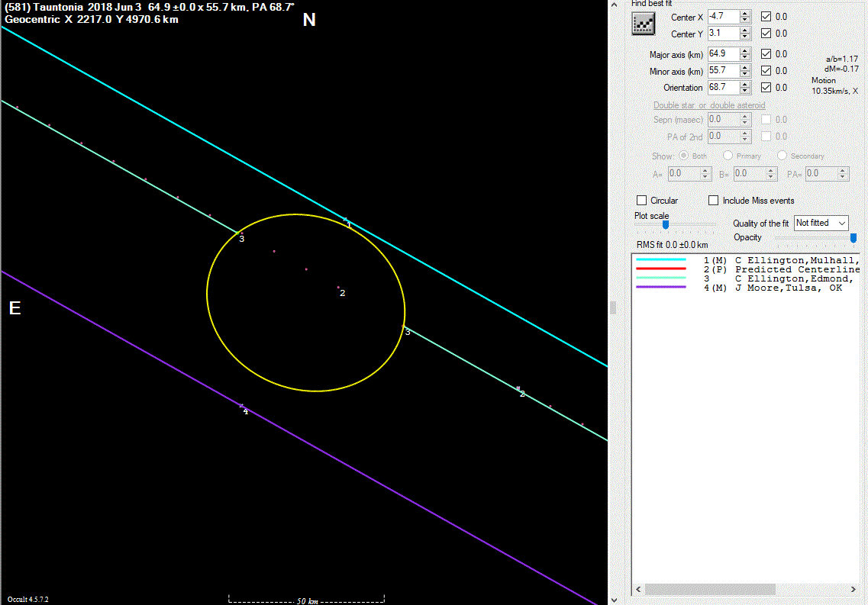
Task: Click the Plot scale slider handle
Action: (x=666, y=224)
